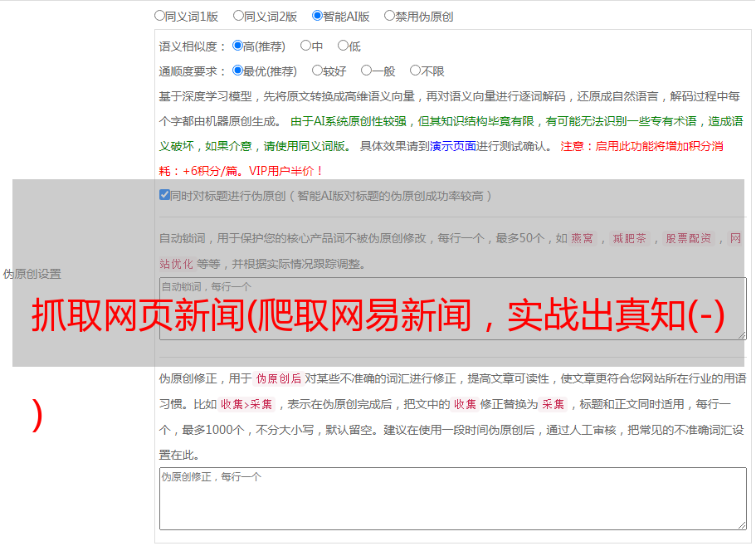Set 语义相似度 to 低
Image resolution: width=756 pixels, height=546 pixels.
[344, 46]
